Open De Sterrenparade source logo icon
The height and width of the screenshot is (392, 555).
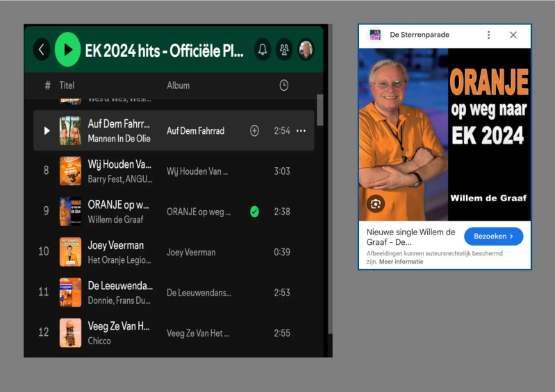[375, 35]
